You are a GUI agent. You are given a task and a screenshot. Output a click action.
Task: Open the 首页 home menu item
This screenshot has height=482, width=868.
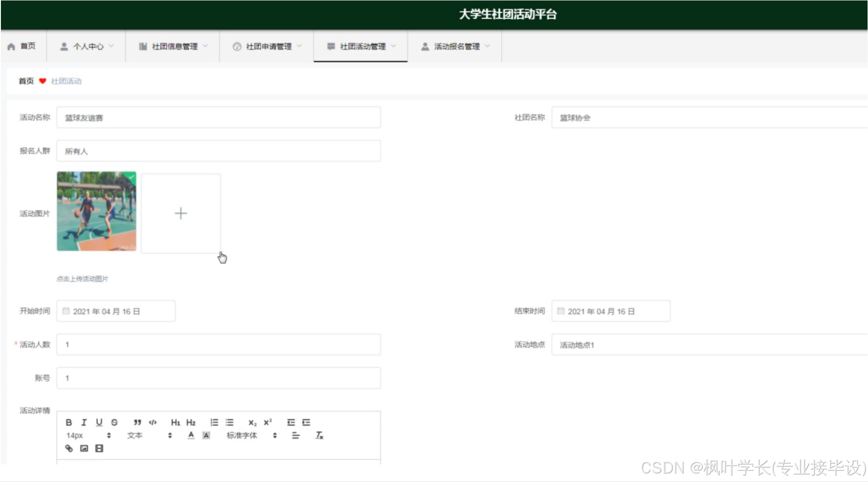coord(22,46)
